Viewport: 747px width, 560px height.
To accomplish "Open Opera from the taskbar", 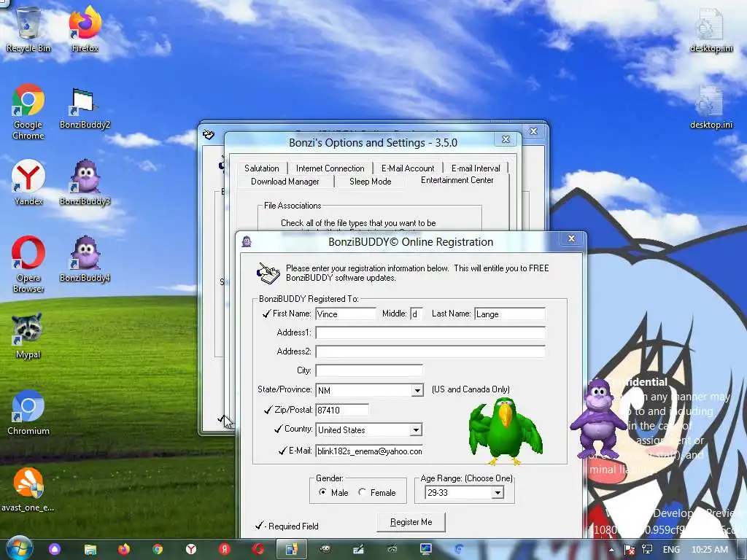I will pyautogui.click(x=258, y=549).
